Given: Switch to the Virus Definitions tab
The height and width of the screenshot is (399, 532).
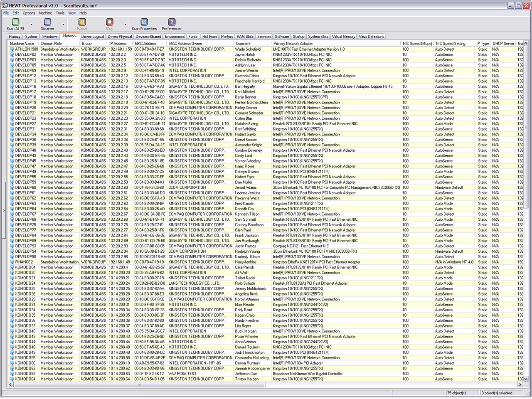Looking at the screenshot, I should coord(372,37).
